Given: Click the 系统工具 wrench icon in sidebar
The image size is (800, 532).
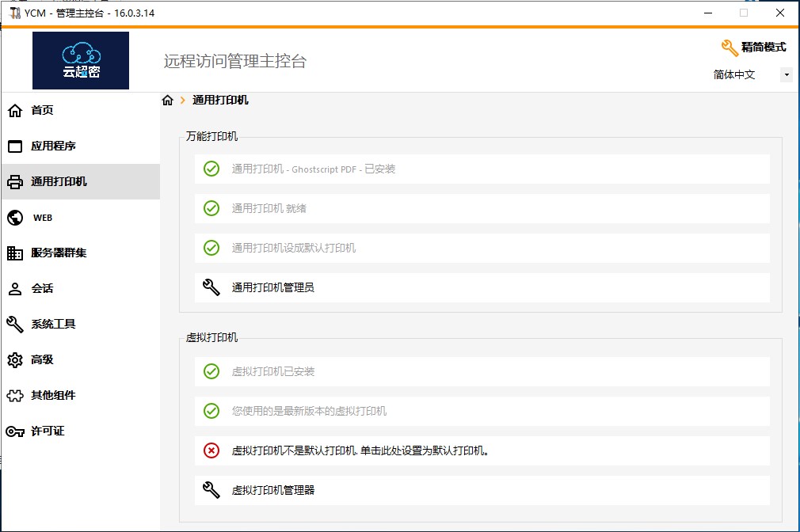Looking at the screenshot, I should pyautogui.click(x=15, y=325).
